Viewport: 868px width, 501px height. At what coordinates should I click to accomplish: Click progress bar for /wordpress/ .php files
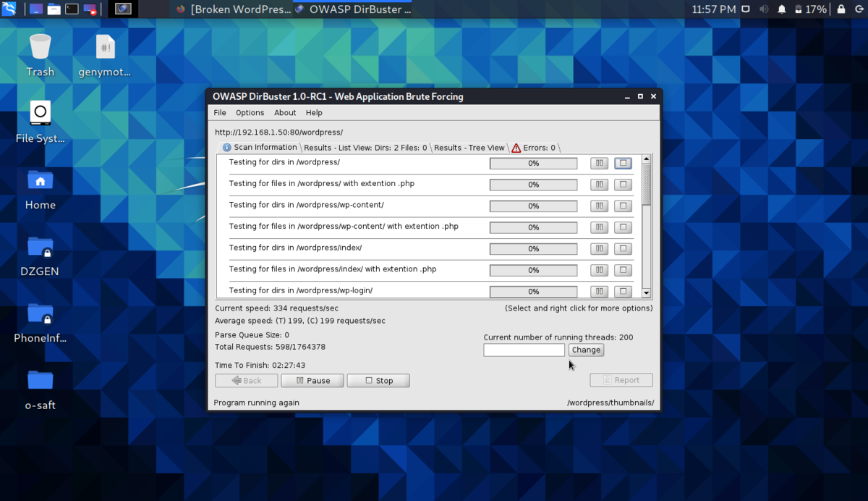534,185
